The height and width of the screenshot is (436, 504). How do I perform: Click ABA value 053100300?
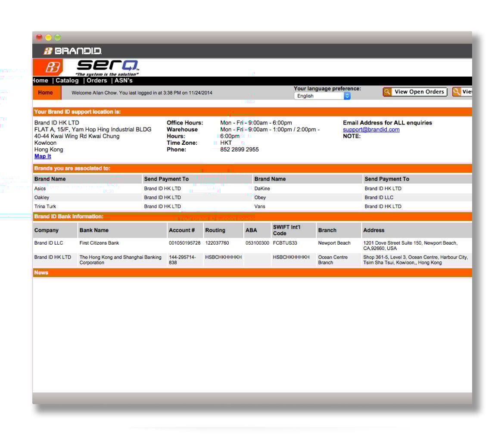pyautogui.click(x=257, y=243)
